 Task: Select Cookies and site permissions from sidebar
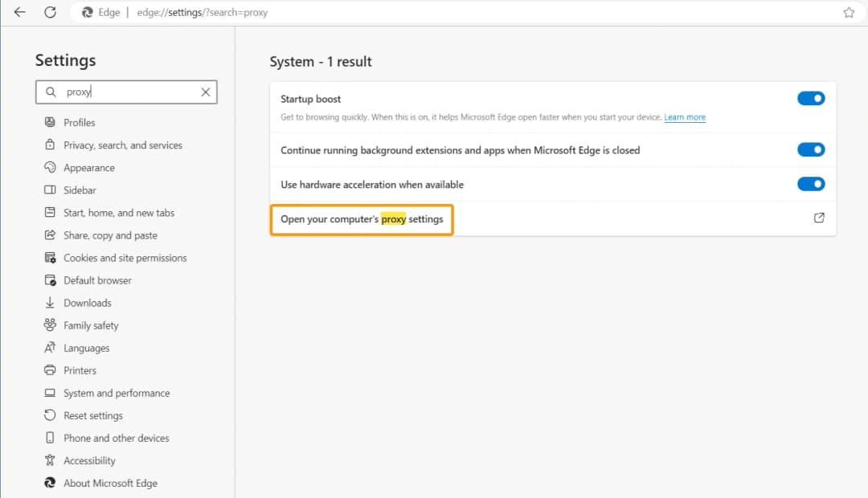click(x=125, y=257)
